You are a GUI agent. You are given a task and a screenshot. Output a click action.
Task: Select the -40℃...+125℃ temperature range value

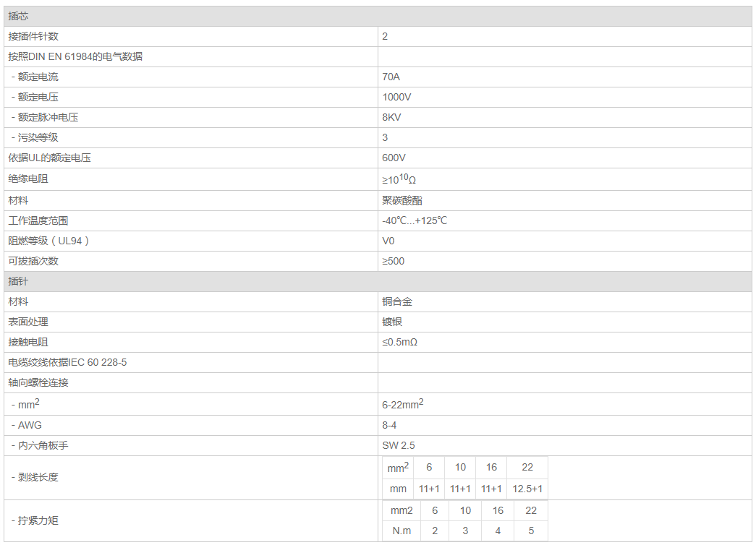click(415, 221)
